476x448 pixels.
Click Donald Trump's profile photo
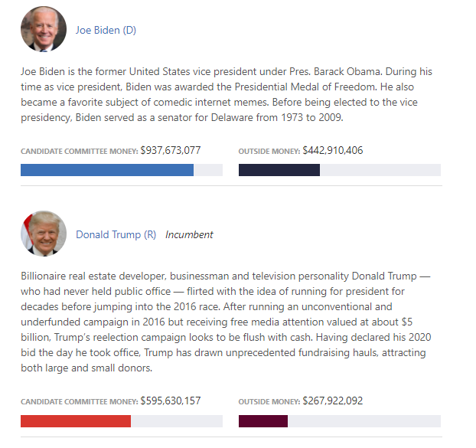tap(44, 234)
